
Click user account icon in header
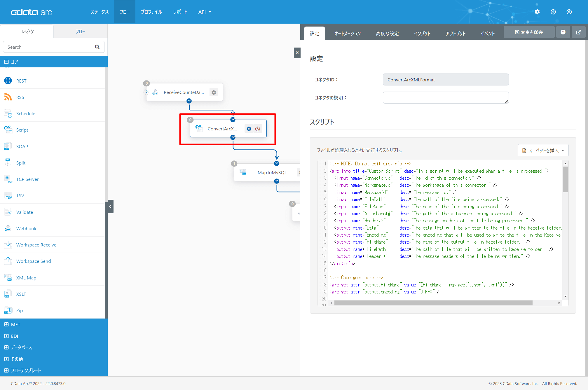click(x=569, y=12)
